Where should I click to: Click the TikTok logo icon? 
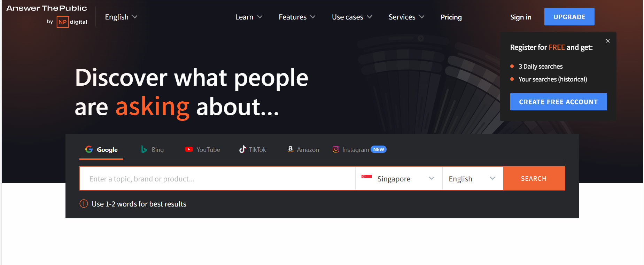[x=242, y=149]
